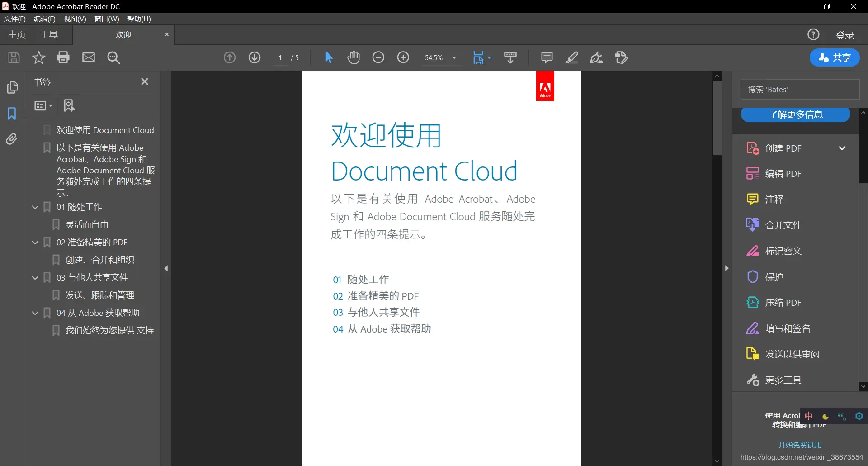Open the 注释 comment tool
Image resolution: width=868 pixels, height=466 pixels.
coord(765,200)
